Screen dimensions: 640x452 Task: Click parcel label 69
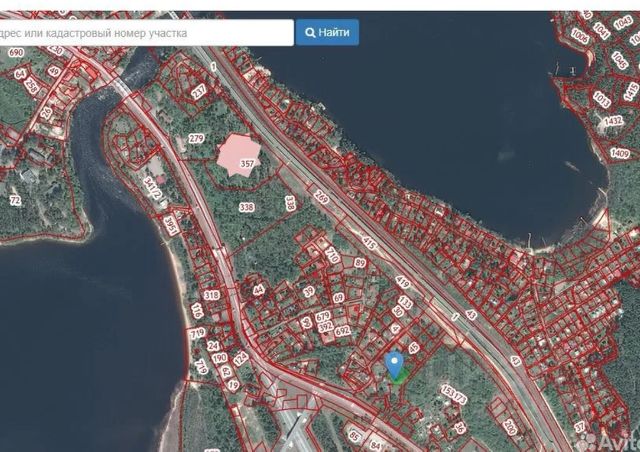[x=338, y=298]
